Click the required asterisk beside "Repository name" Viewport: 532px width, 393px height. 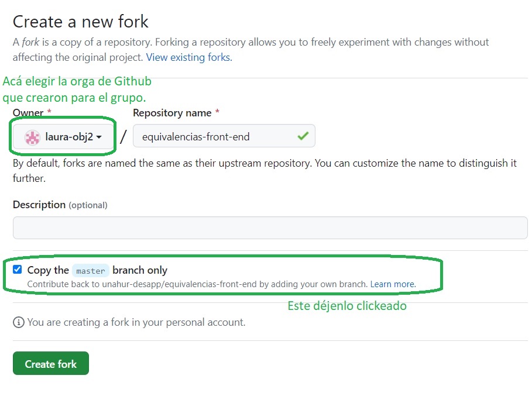click(x=217, y=112)
